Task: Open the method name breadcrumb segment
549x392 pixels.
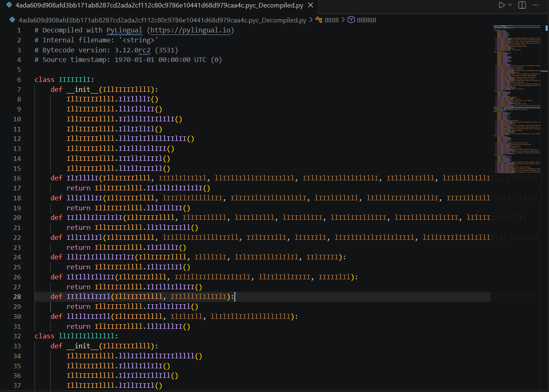Action: [367, 20]
